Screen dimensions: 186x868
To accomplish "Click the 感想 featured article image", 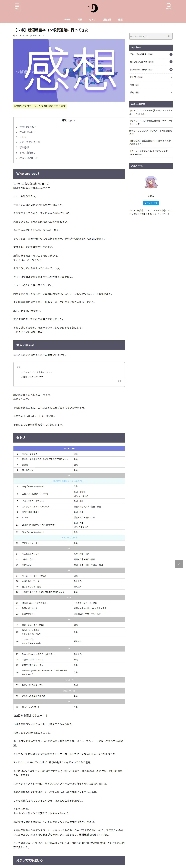I will coord(69,70).
